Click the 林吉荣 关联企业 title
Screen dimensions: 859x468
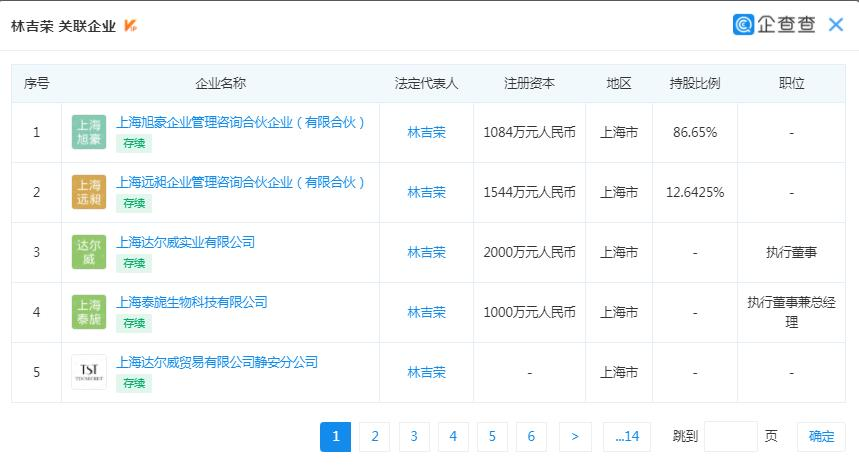pyautogui.click(x=64, y=26)
